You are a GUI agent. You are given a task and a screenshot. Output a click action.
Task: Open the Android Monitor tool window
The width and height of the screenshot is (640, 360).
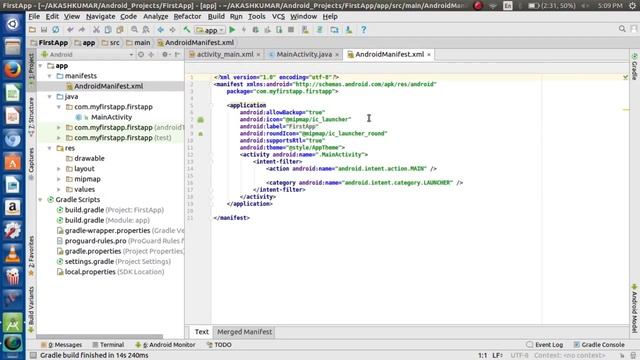(165, 345)
